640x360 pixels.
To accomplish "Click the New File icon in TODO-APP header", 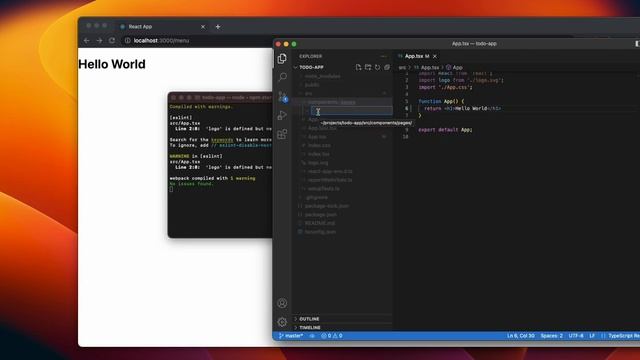I will (x=358, y=67).
